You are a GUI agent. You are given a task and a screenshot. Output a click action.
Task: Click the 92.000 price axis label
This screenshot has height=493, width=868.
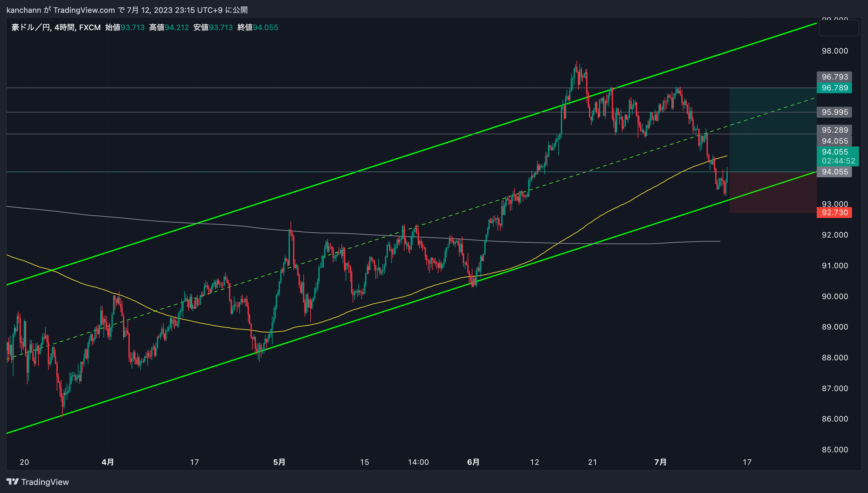point(835,235)
